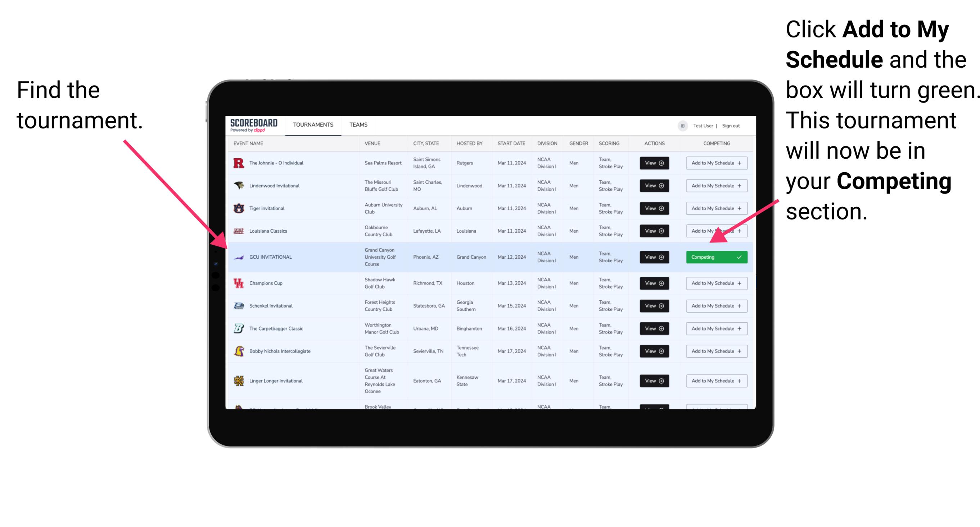The height and width of the screenshot is (527, 980).
Task: Click Rutgers team logo icon
Action: (x=238, y=162)
